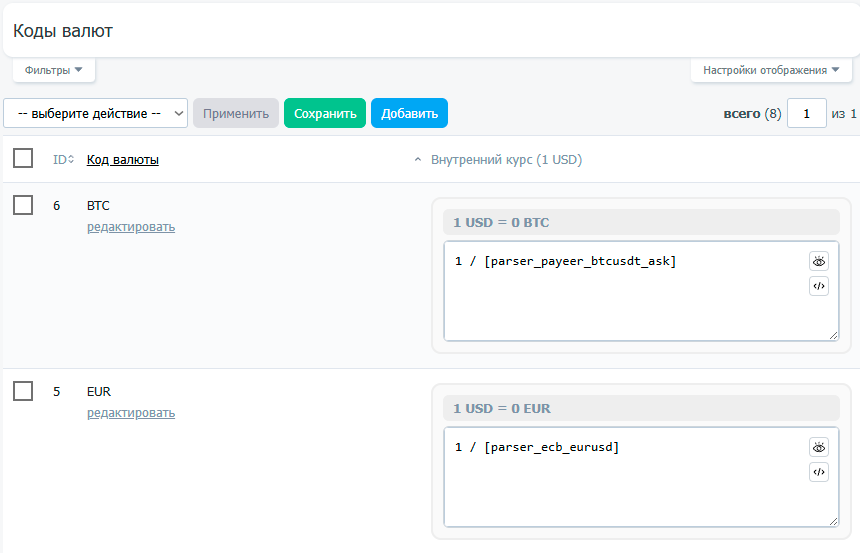Click the page number input field
Viewport: 860px width, 553px height.
pyautogui.click(x=807, y=113)
